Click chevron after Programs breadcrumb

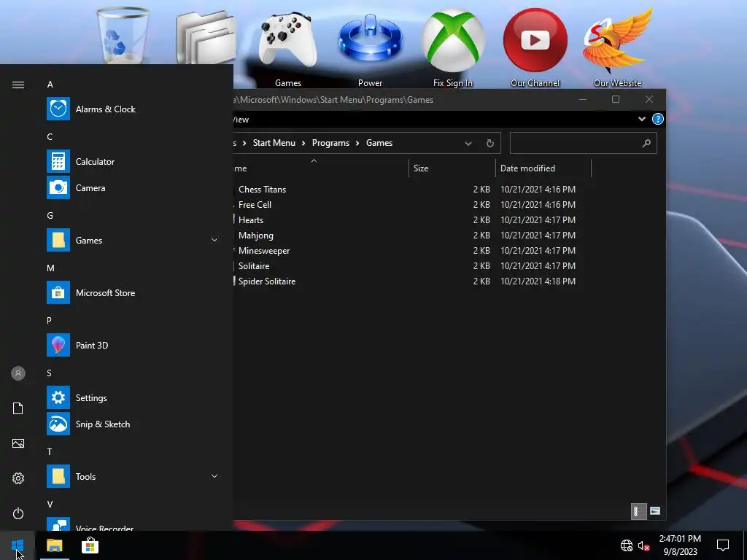pos(357,143)
